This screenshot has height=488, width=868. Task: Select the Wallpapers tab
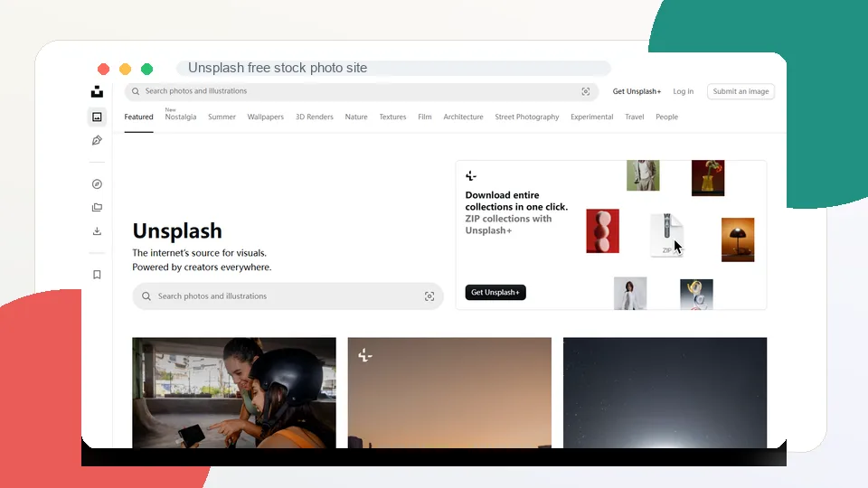[x=265, y=117]
